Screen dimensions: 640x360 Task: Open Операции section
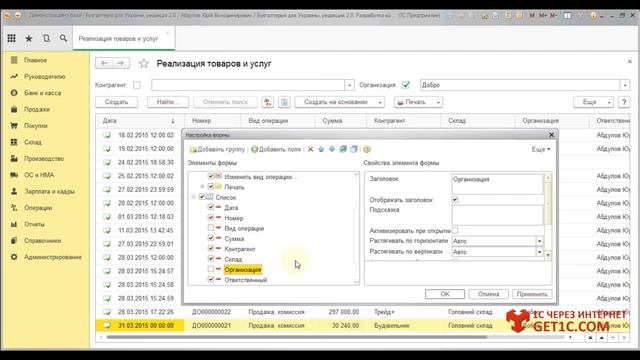(38, 208)
